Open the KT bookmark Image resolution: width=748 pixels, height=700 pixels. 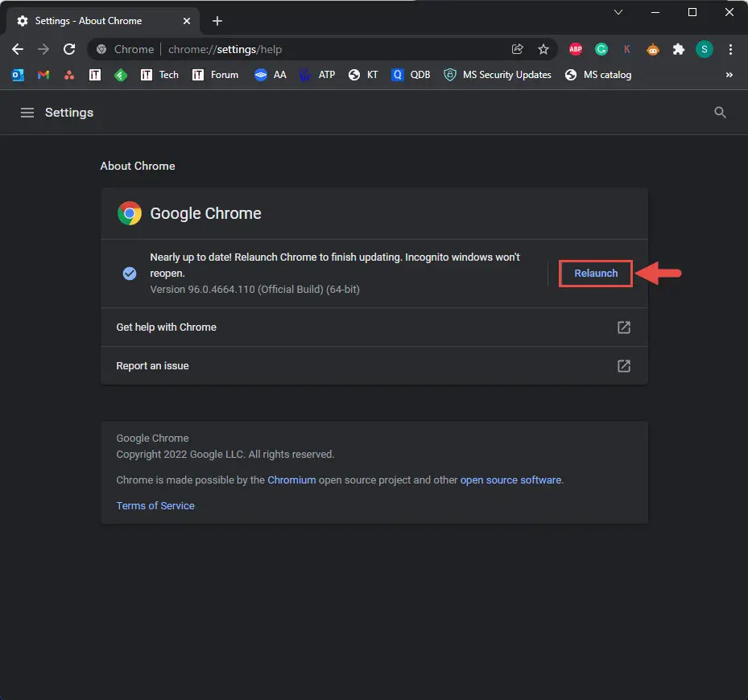coord(363,75)
